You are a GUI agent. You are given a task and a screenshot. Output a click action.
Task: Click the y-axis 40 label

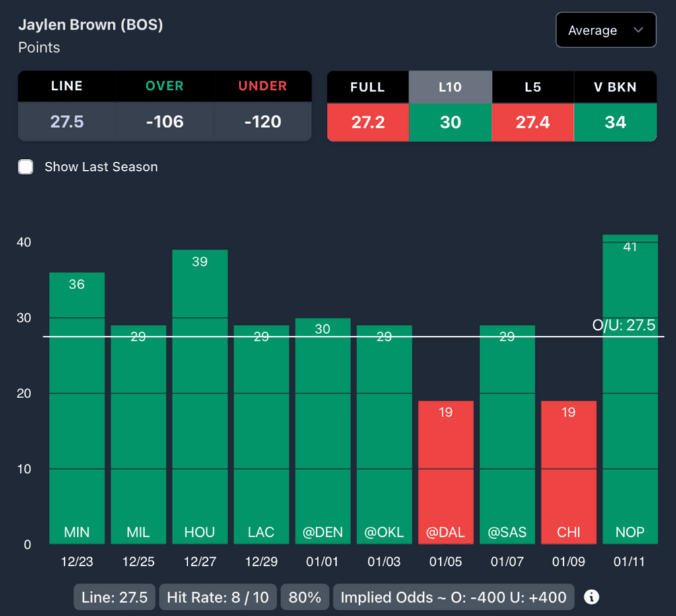coord(24,242)
